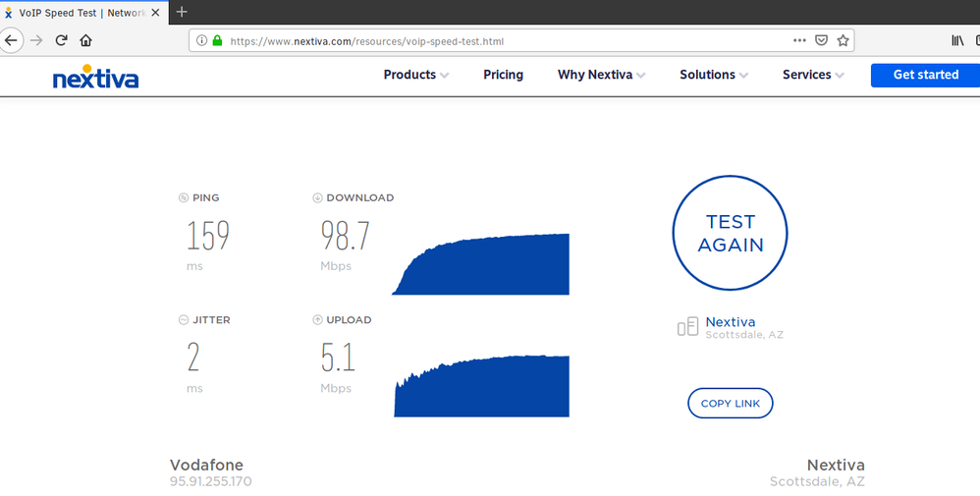The image size is (980, 496).
Task: Click the Nextiva logo
Action: 95,77
